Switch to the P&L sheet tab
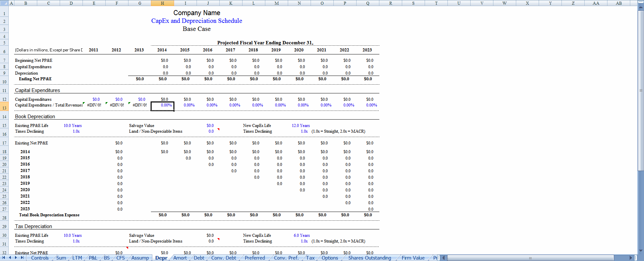The width and height of the screenshot is (644, 261). coord(93,258)
